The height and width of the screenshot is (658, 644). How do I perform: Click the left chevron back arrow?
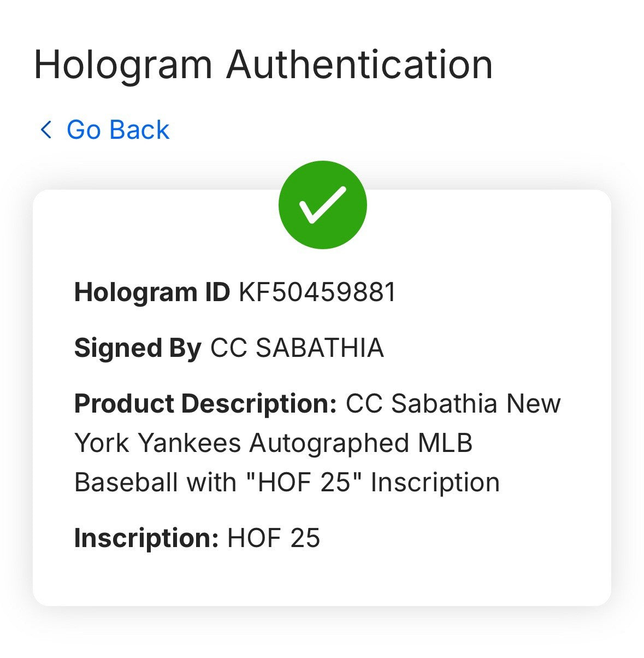[46, 130]
